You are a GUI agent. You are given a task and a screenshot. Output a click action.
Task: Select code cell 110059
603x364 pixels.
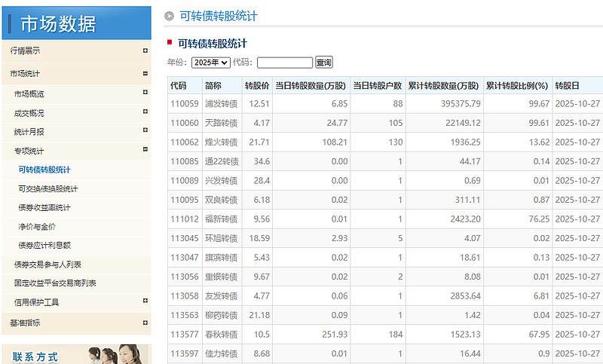click(x=185, y=104)
